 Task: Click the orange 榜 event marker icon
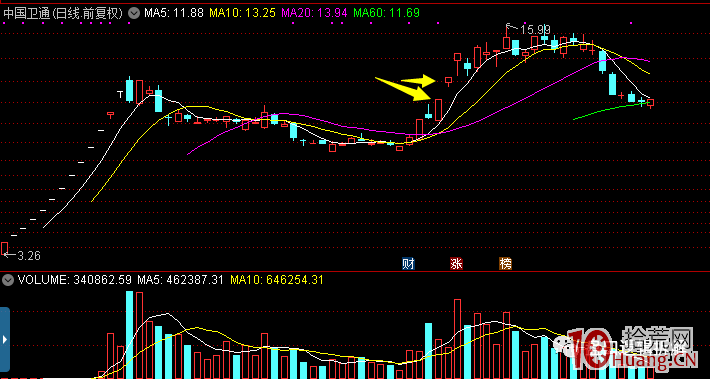[x=505, y=264]
